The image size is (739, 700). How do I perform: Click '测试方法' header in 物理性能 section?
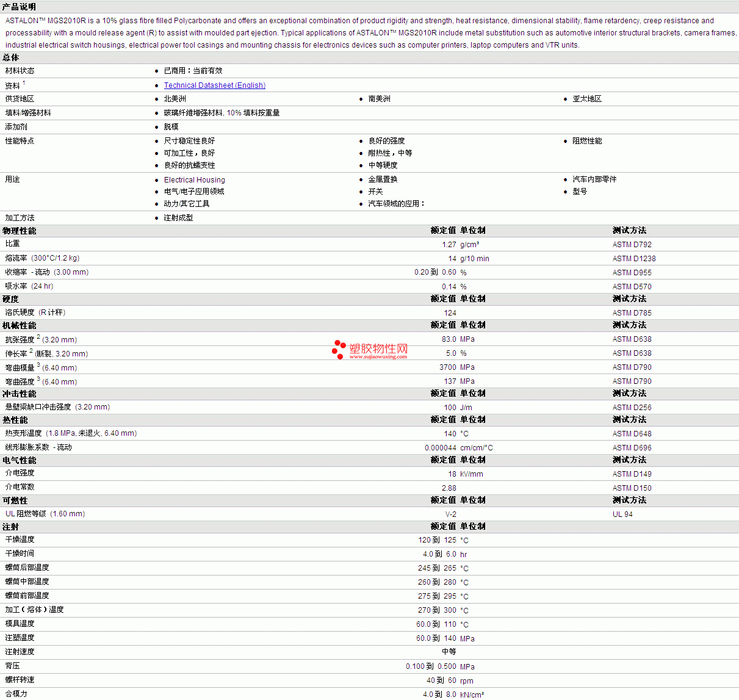(x=630, y=231)
